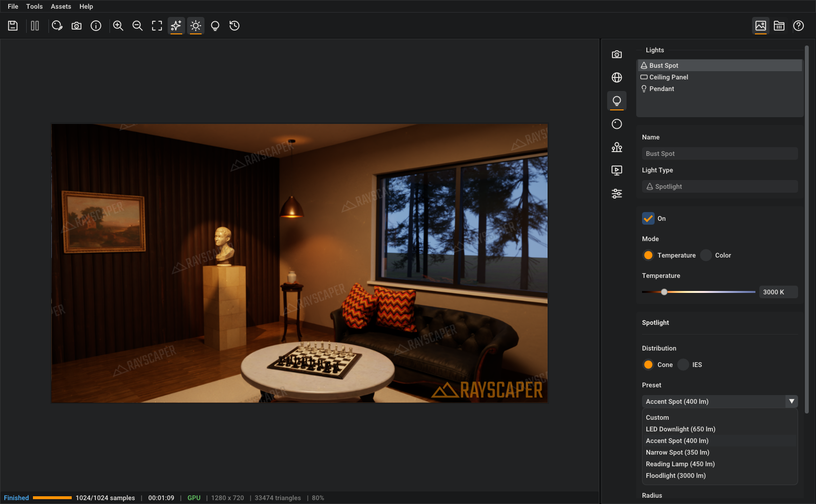Image resolution: width=816 pixels, height=504 pixels.
Task: Click the Temperature slider handle
Action: (x=664, y=292)
